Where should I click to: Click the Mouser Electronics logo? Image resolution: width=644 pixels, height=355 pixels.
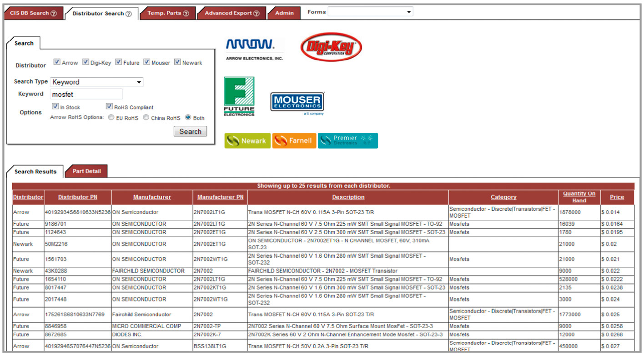(297, 104)
